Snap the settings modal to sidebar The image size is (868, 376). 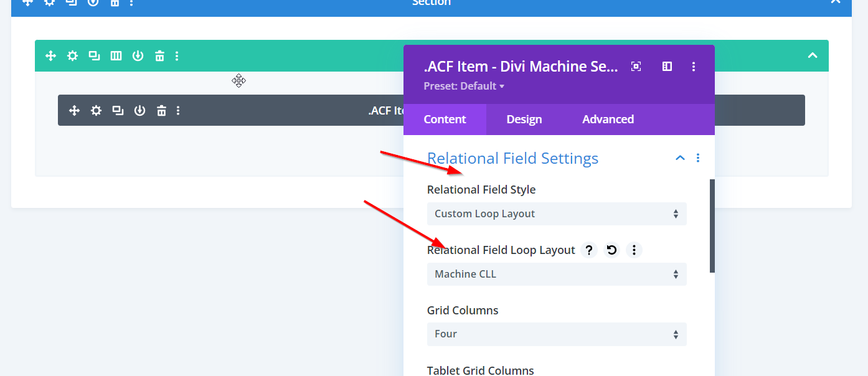tap(667, 67)
